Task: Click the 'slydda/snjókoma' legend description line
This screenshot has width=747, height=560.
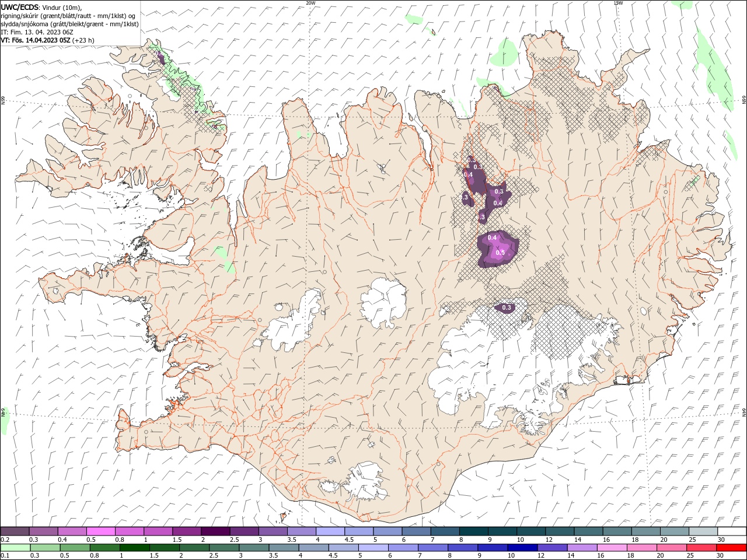Action: tap(69, 24)
